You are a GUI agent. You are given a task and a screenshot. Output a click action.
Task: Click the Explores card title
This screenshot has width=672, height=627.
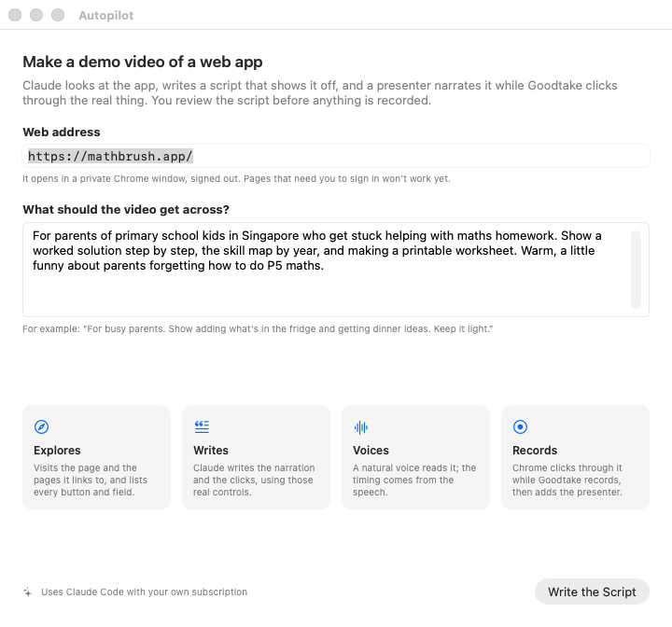(x=57, y=450)
